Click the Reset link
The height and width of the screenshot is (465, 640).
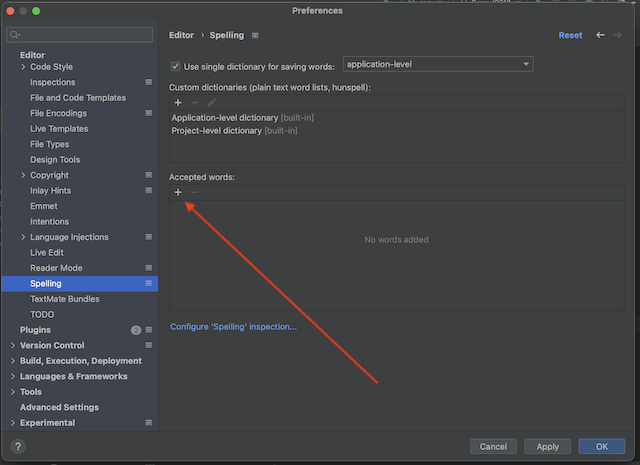point(570,36)
